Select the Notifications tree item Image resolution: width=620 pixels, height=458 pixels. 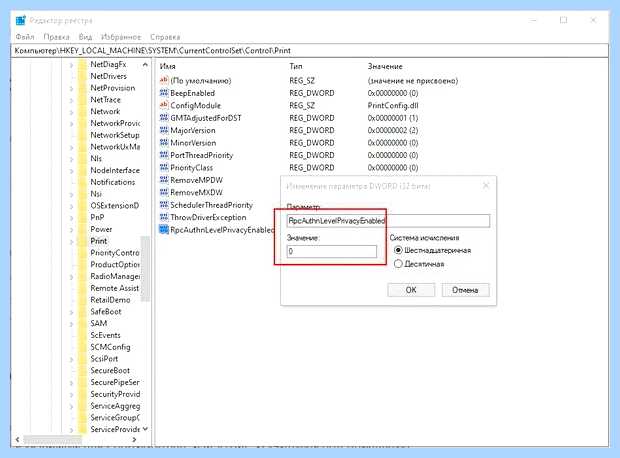click(x=113, y=182)
